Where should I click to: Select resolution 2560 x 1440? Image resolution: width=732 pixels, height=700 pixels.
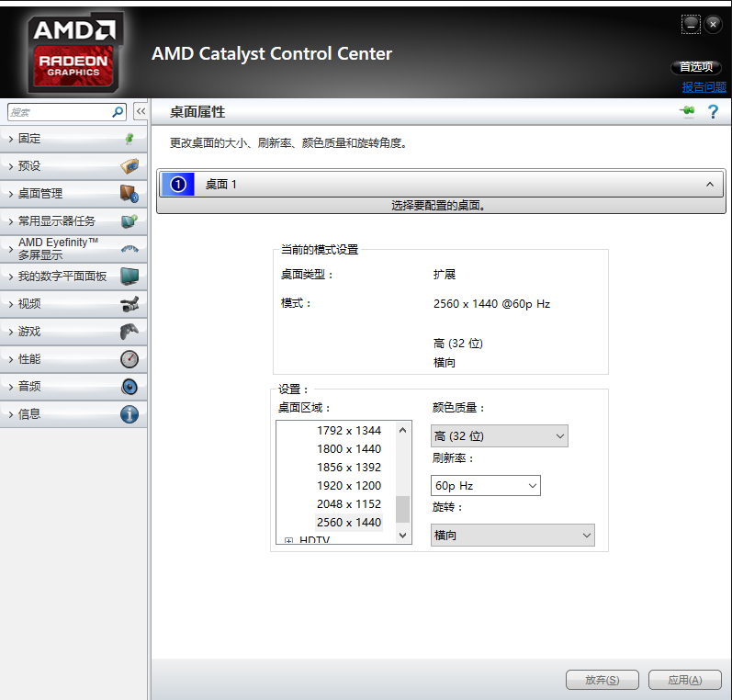coord(349,522)
